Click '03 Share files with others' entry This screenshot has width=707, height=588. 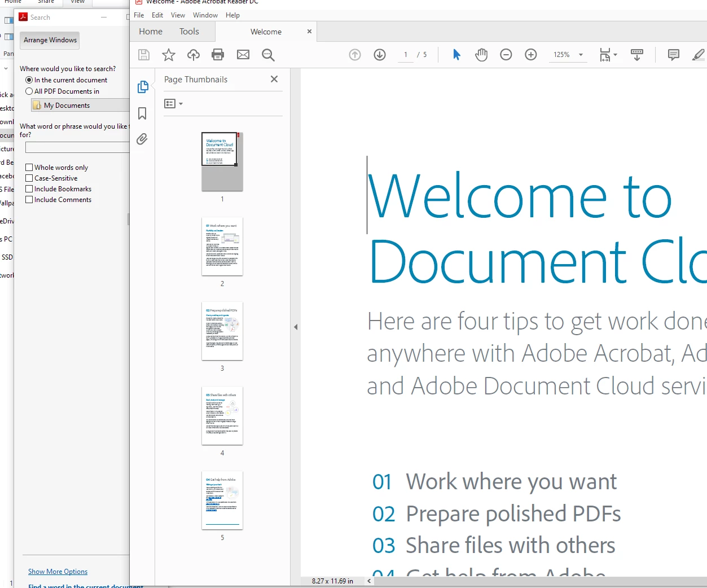click(494, 545)
